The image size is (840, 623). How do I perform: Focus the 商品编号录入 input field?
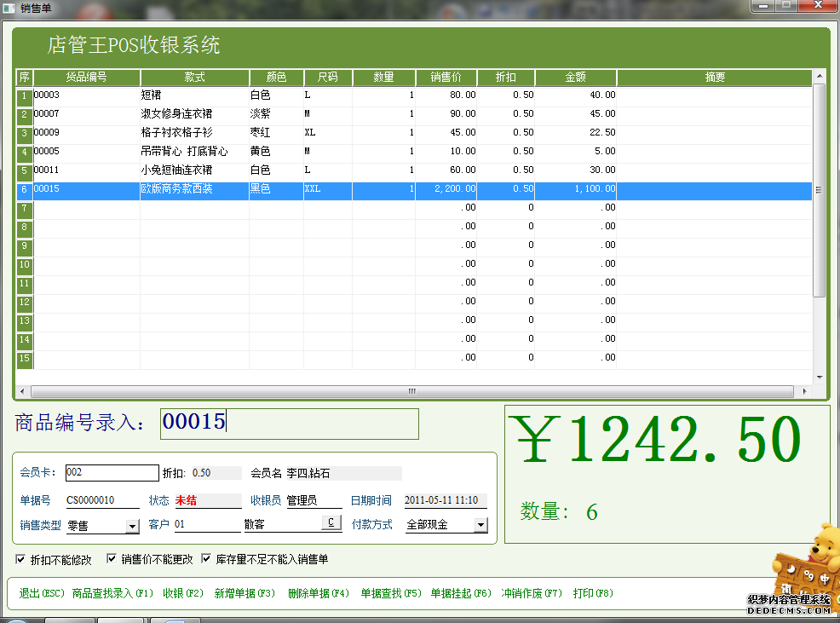tap(289, 423)
